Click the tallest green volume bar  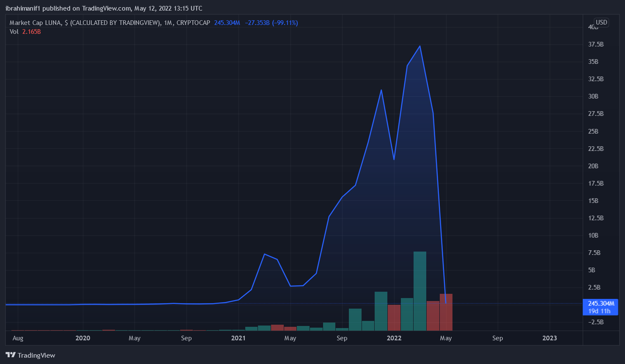[420, 291]
